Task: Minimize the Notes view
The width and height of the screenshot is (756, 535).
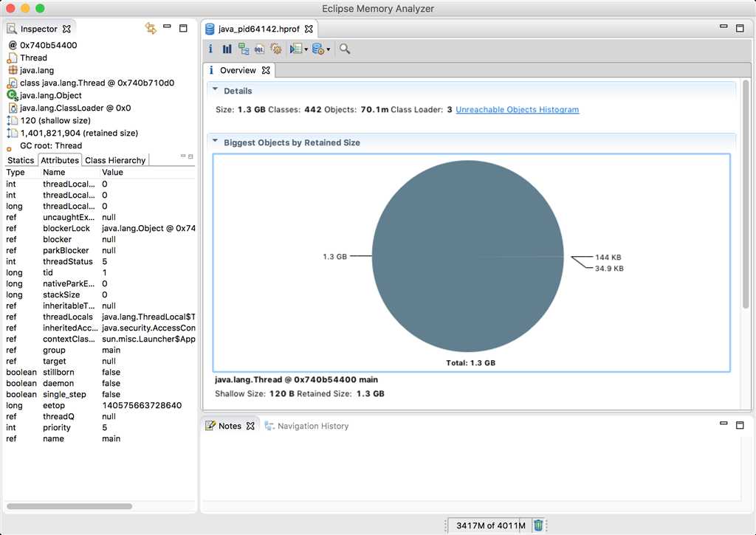Action: coord(724,423)
